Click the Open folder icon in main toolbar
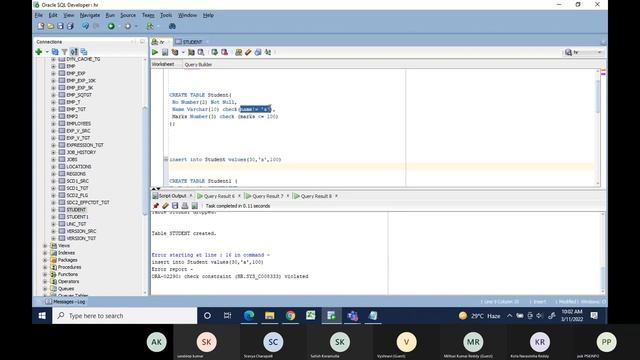 point(51,26)
